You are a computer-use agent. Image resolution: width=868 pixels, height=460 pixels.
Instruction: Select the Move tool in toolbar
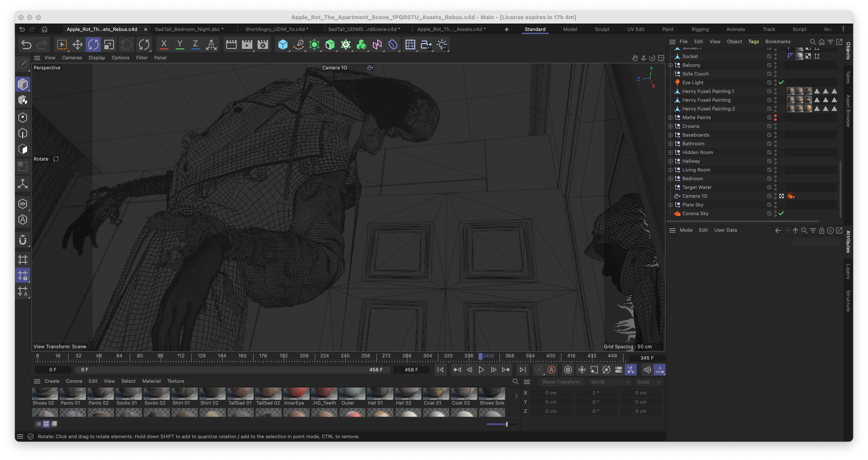pos(78,45)
